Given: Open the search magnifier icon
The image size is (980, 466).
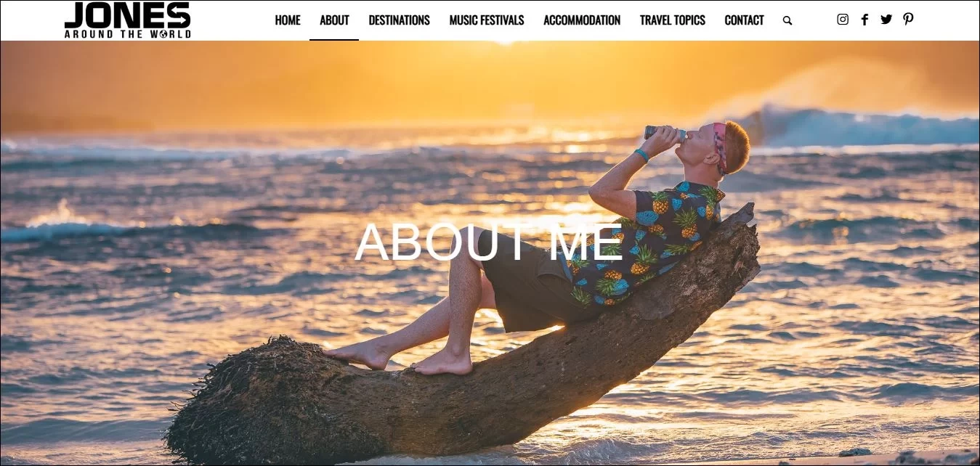Looking at the screenshot, I should [787, 21].
